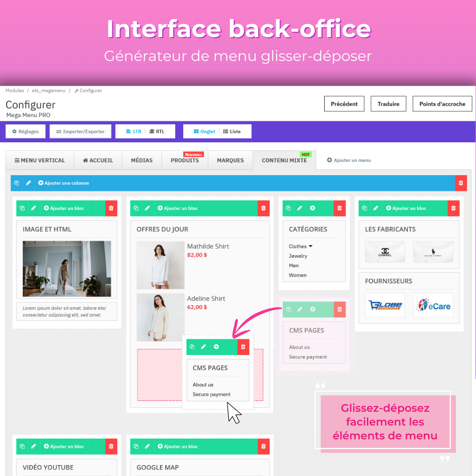This screenshot has height=476, width=476.
Task: Switch direction to RTL
Action: (x=157, y=131)
